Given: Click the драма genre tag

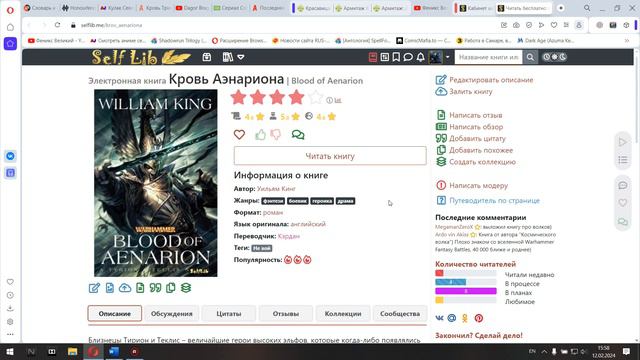Looking at the screenshot, I should click(345, 201).
